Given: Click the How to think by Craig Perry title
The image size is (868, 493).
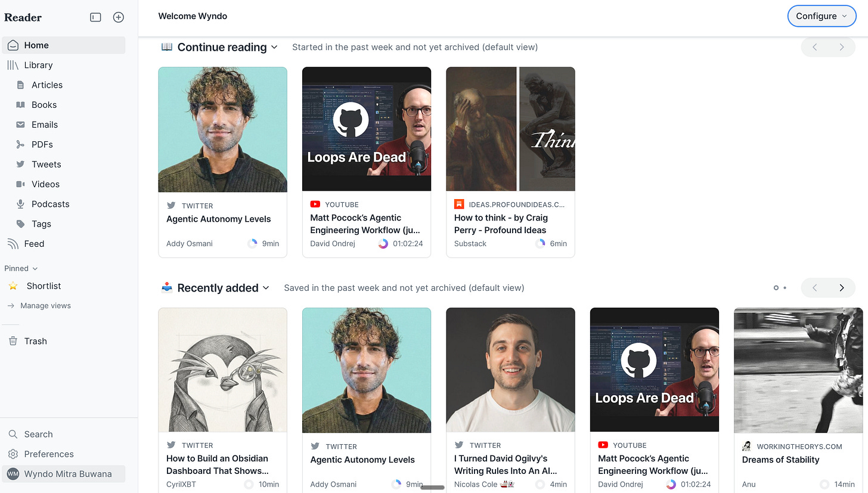Looking at the screenshot, I should tap(501, 224).
